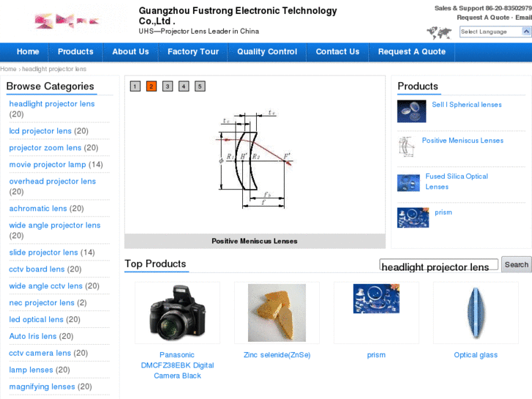
Task: Click the Optical glass lens image
Action: coord(476,313)
